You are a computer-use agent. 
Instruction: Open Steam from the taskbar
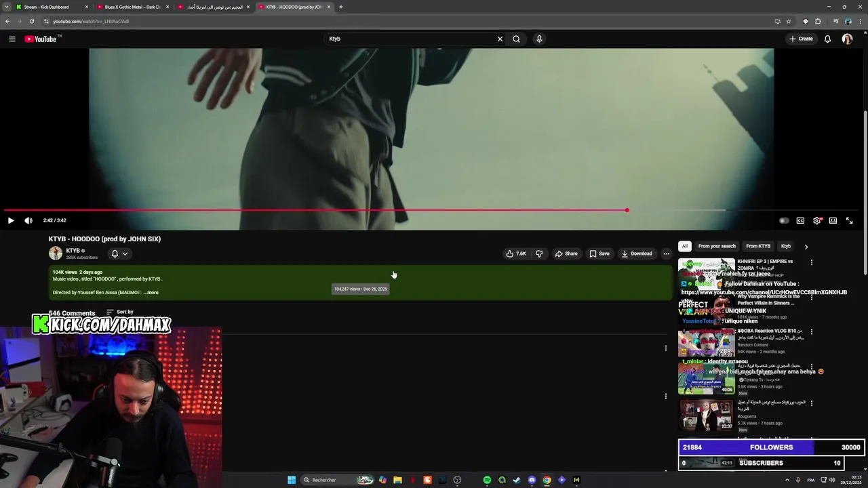coord(517,480)
